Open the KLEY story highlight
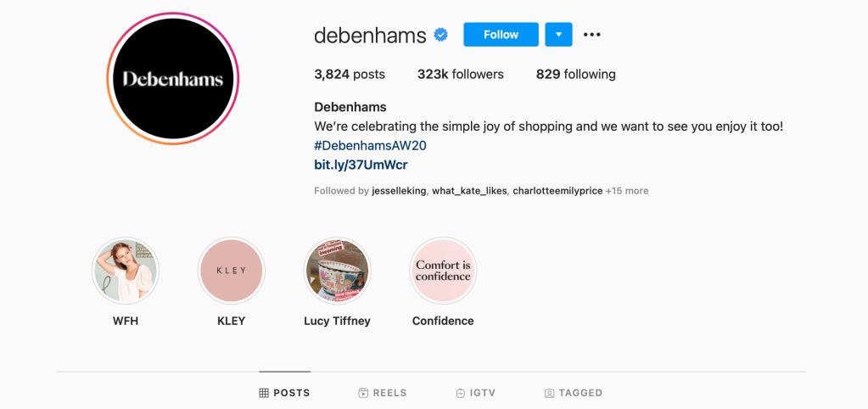Image resolution: width=868 pixels, height=409 pixels. tap(231, 271)
